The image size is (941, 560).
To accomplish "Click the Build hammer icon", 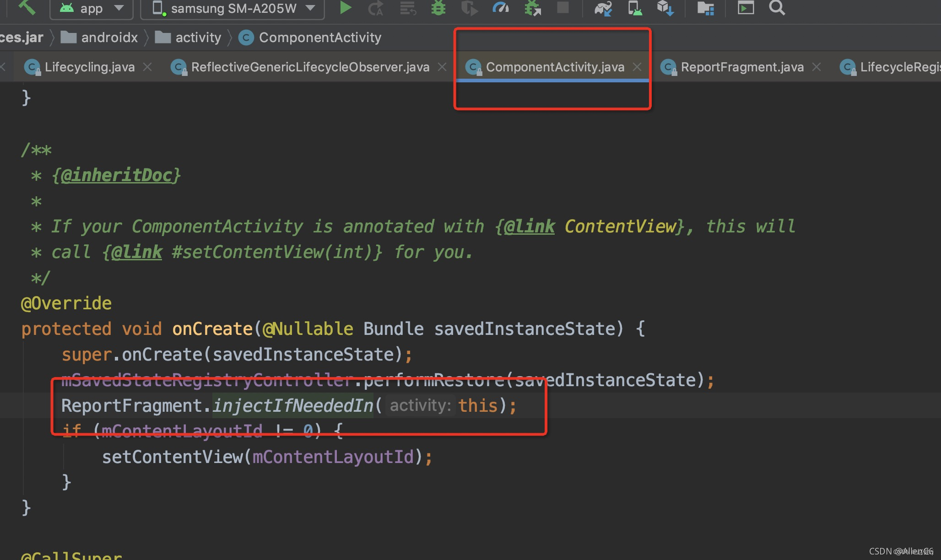I will 27,7.
